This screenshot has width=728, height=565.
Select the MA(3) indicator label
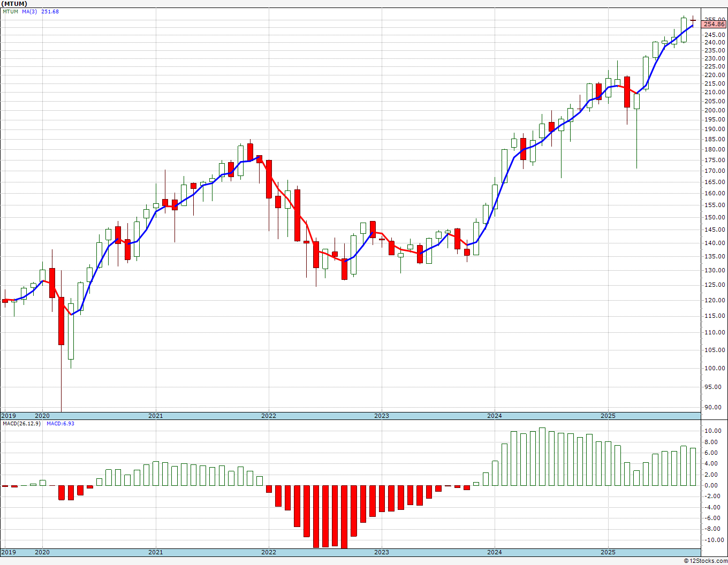point(29,12)
